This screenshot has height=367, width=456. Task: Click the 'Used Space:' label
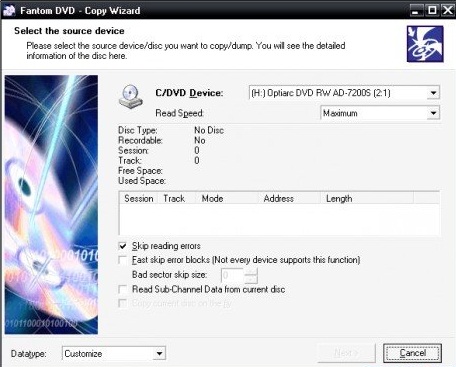tap(142, 181)
